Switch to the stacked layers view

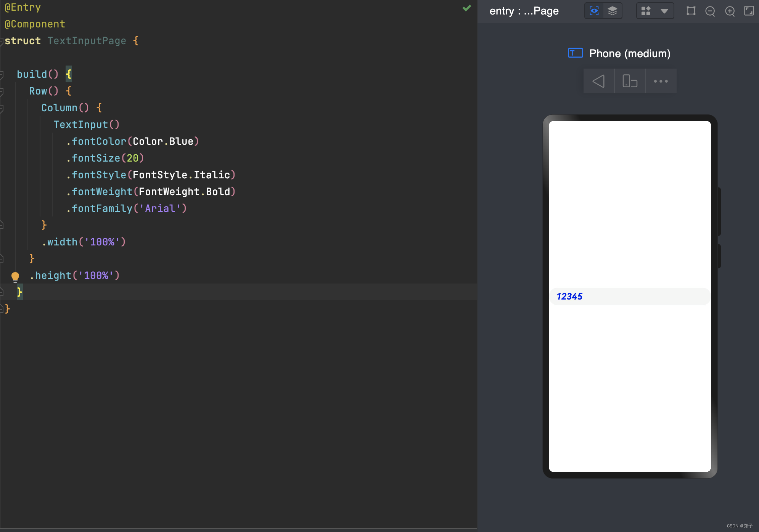(x=612, y=11)
